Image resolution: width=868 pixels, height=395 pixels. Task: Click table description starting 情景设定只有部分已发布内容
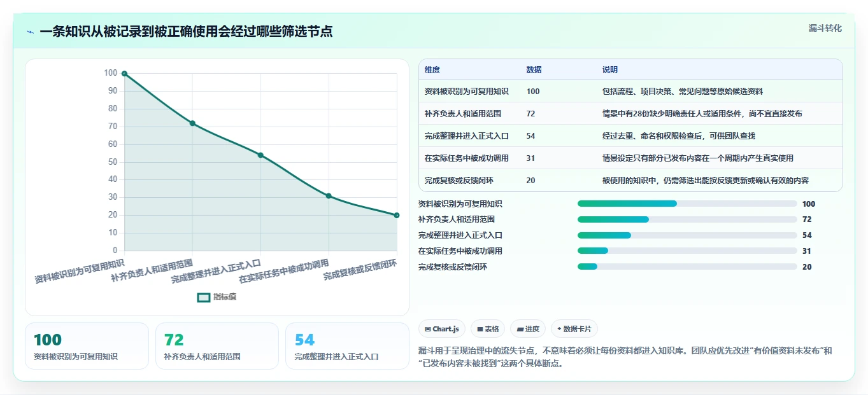tap(698, 158)
